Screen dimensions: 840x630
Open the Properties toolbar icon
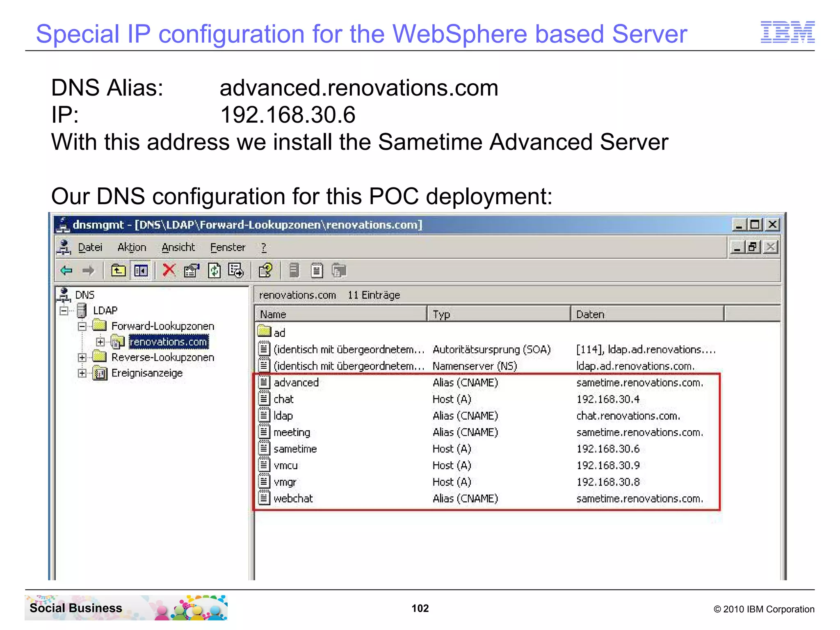pos(191,271)
